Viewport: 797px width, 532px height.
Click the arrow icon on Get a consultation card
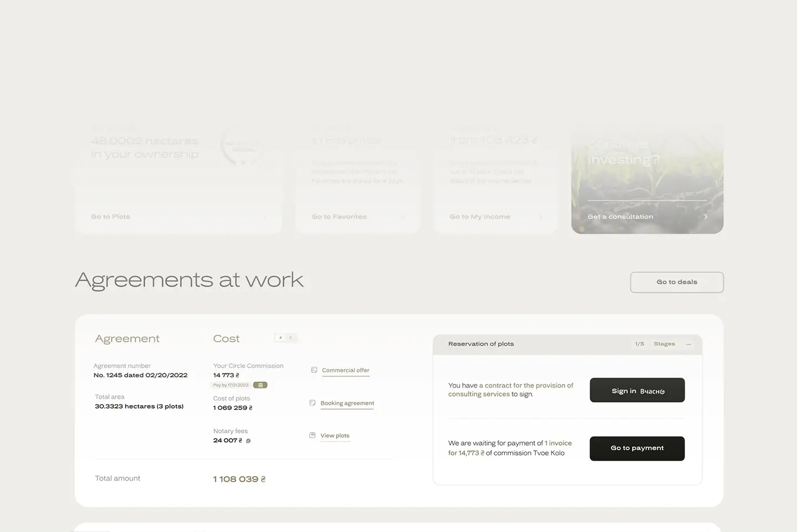pos(706,217)
